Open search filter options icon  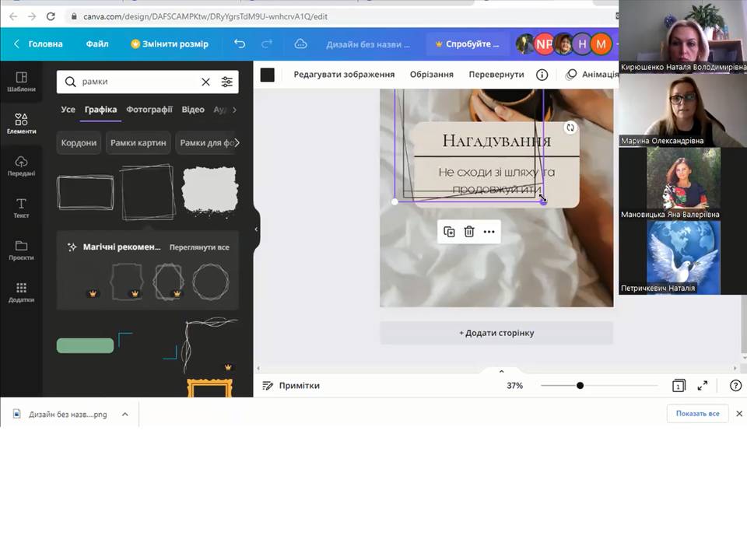tap(227, 82)
